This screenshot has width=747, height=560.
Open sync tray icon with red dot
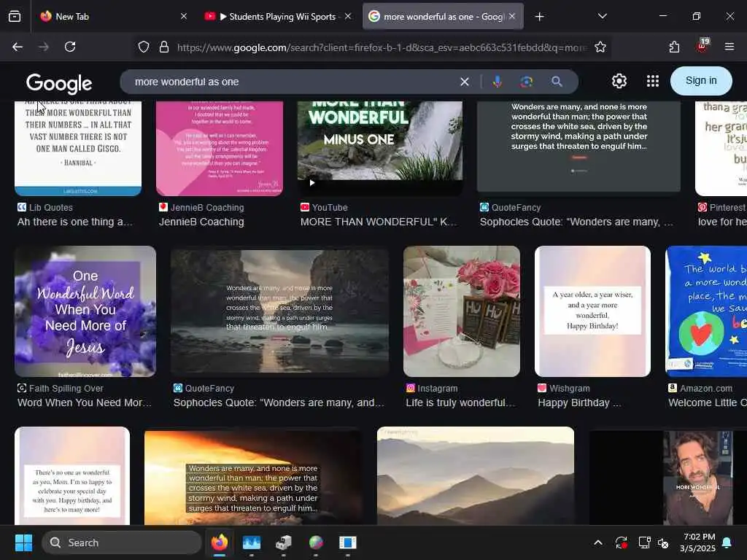(x=622, y=542)
